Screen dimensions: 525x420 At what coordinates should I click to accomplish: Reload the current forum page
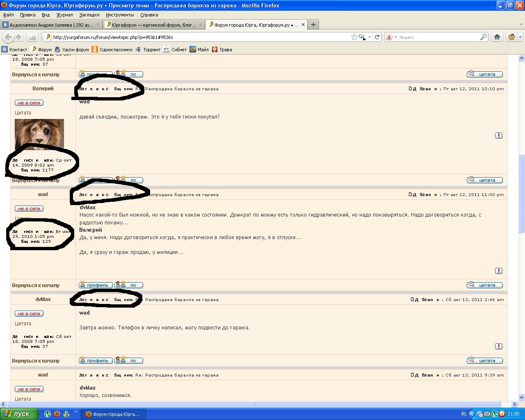377,37
